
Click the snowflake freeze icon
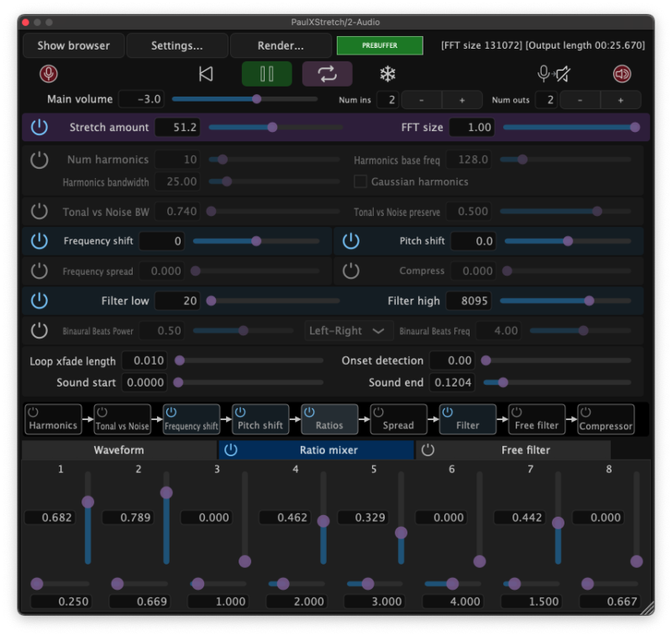click(387, 74)
